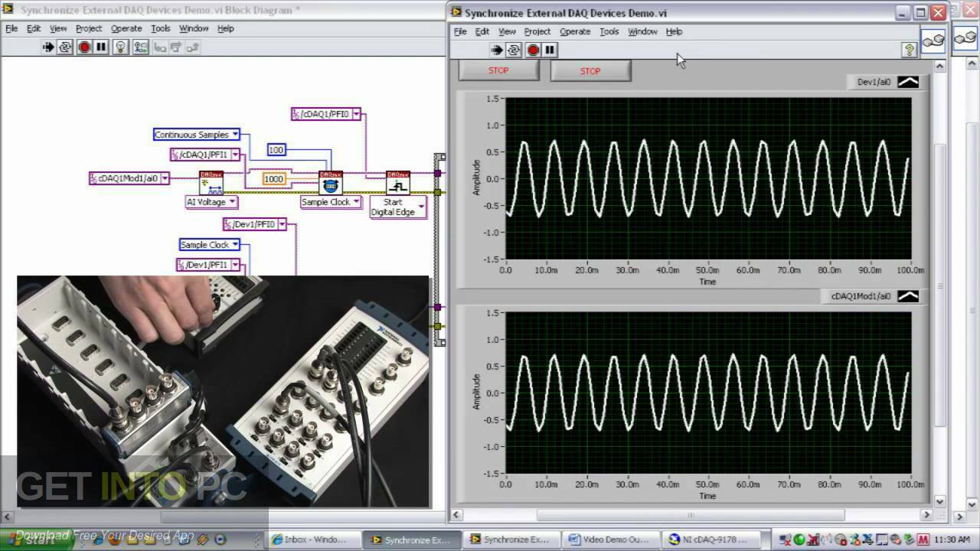Toggle Pause on the front panel toolbar
This screenshot has width=980, height=551.
[x=550, y=50]
